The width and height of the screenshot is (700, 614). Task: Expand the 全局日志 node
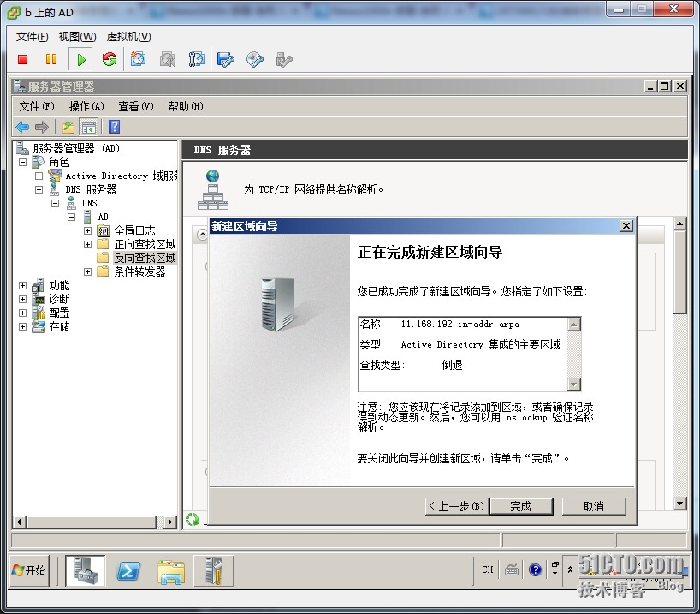[x=87, y=231]
